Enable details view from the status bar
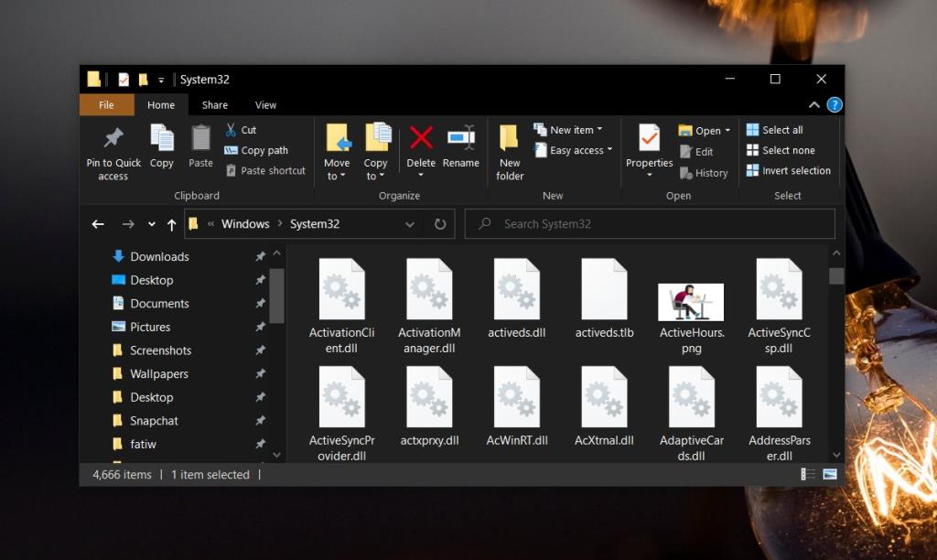This screenshot has height=560, width=937. [x=806, y=474]
